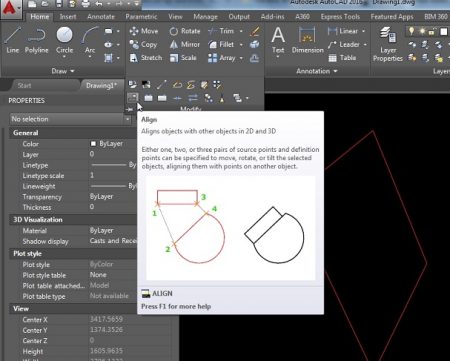450x361 pixels.
Task: Expand the Draw panel dropdown
Action: pyautogui.click(x=63, y=71)
